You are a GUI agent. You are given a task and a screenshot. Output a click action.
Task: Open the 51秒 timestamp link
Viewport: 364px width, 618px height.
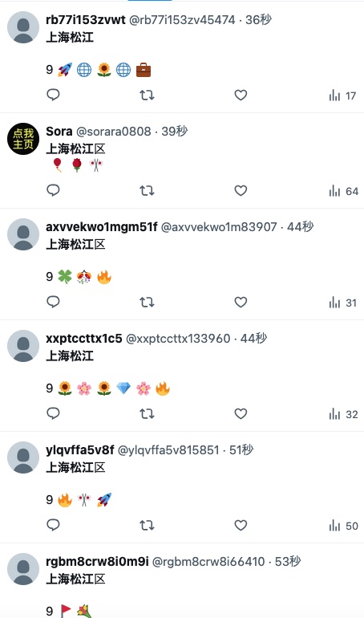click(x=241, y=449)
